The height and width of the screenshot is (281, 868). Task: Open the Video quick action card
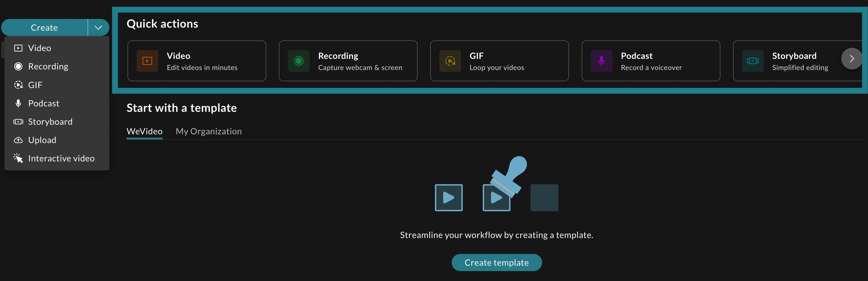coord(197,61)
